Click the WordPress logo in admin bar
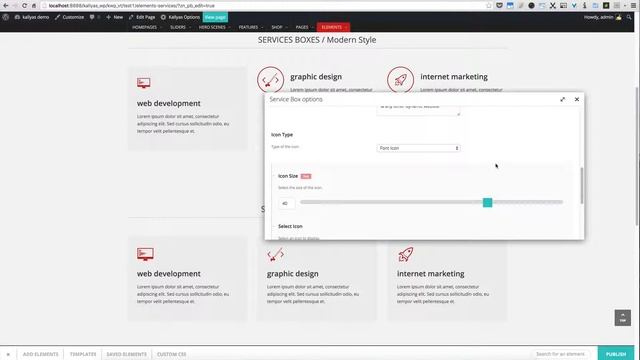This screenshot has height=360, width=640. point(5,17)
